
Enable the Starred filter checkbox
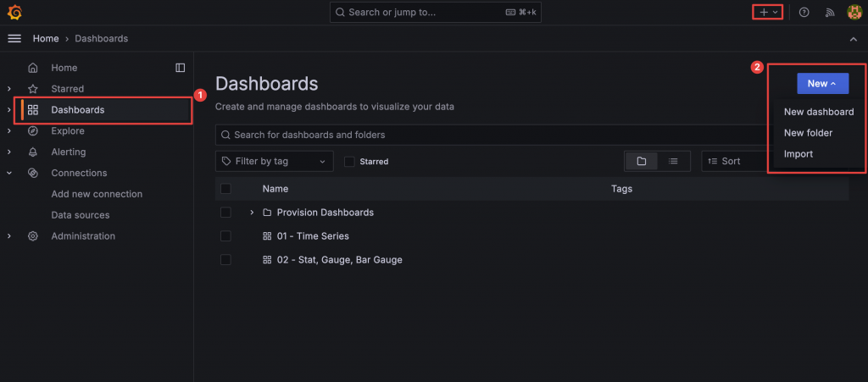(349, 161)
